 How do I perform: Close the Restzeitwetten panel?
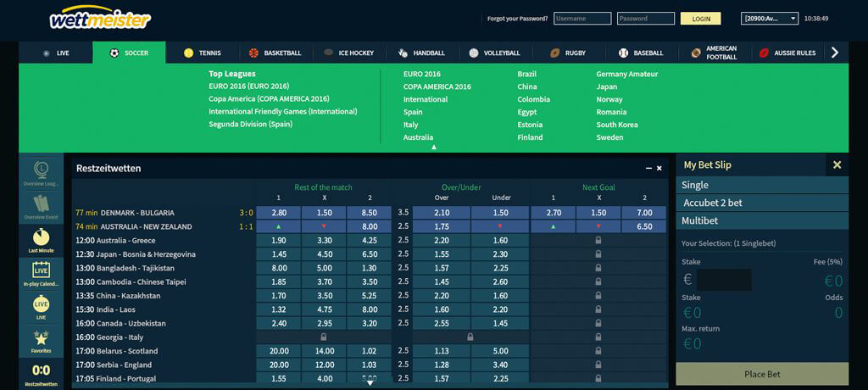659,169
